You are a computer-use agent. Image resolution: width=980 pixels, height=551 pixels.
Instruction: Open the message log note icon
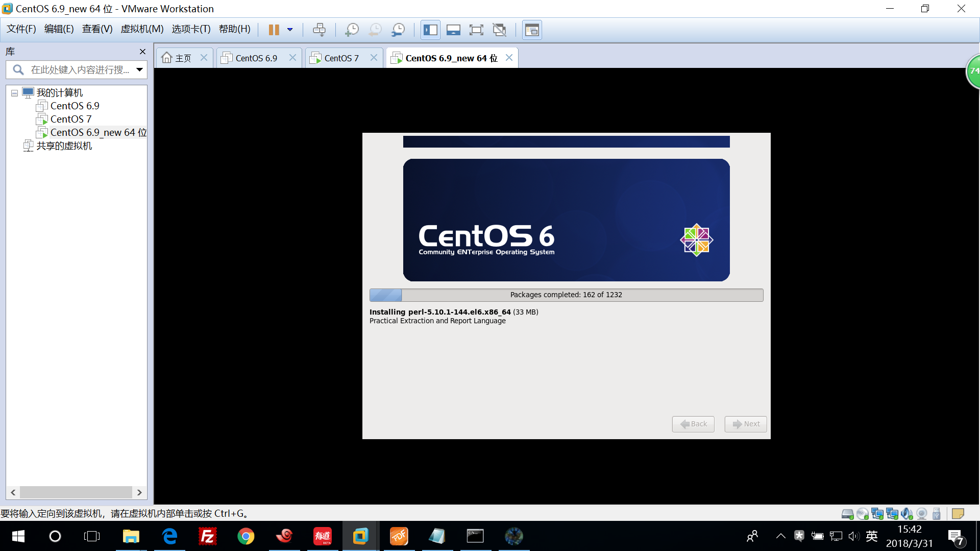click(x=958, y=514)
